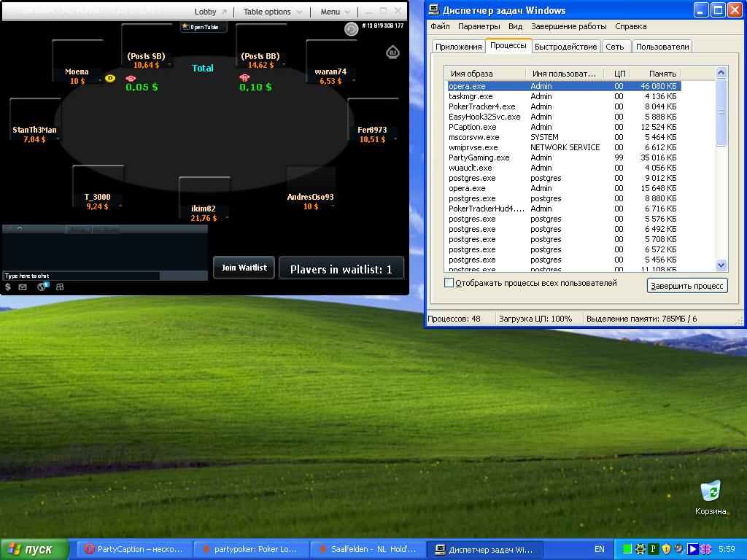
Task: Switch to the Быстродействие tab
Action: point(565,47)
